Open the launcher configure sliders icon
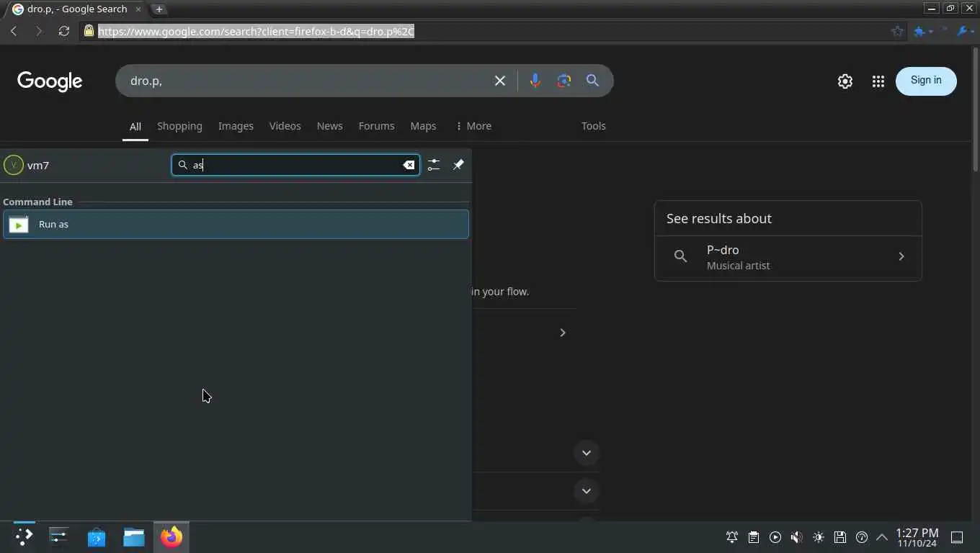Image resolution: width=980 pixels, height=553 pixels. coord(433,165)
